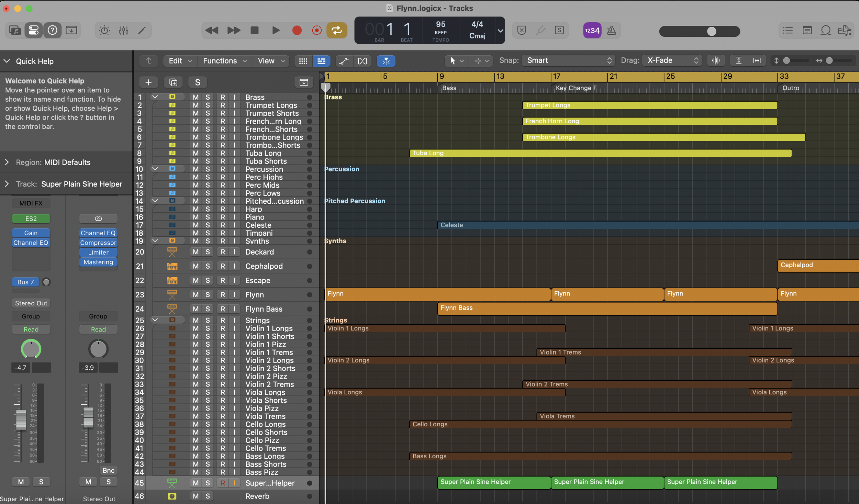Adjust the master volume slider
The image size is (859, 504).
click(x=712, y=31)
